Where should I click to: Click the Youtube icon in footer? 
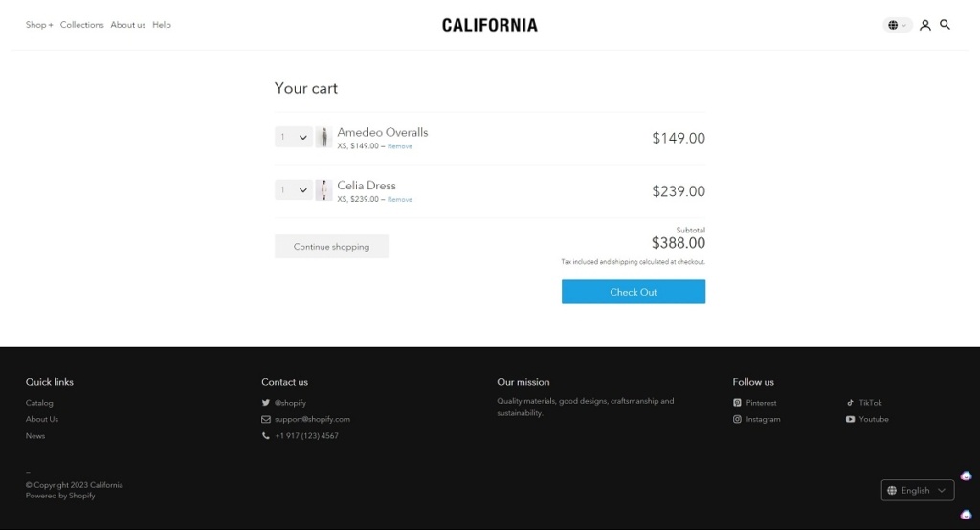tap(850, 419)
